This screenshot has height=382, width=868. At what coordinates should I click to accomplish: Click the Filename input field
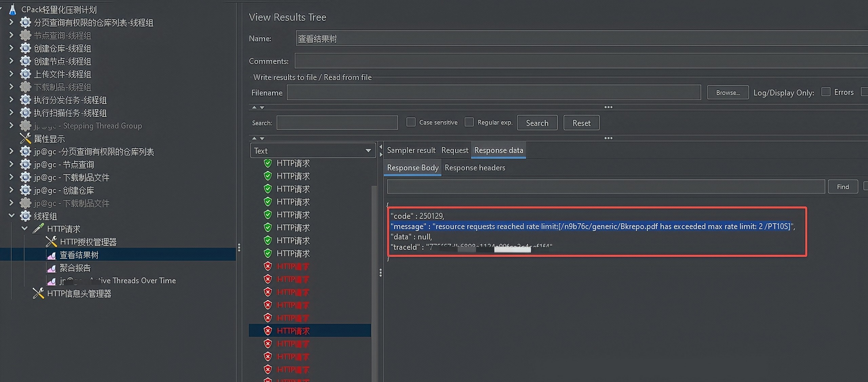click(493, 92)
